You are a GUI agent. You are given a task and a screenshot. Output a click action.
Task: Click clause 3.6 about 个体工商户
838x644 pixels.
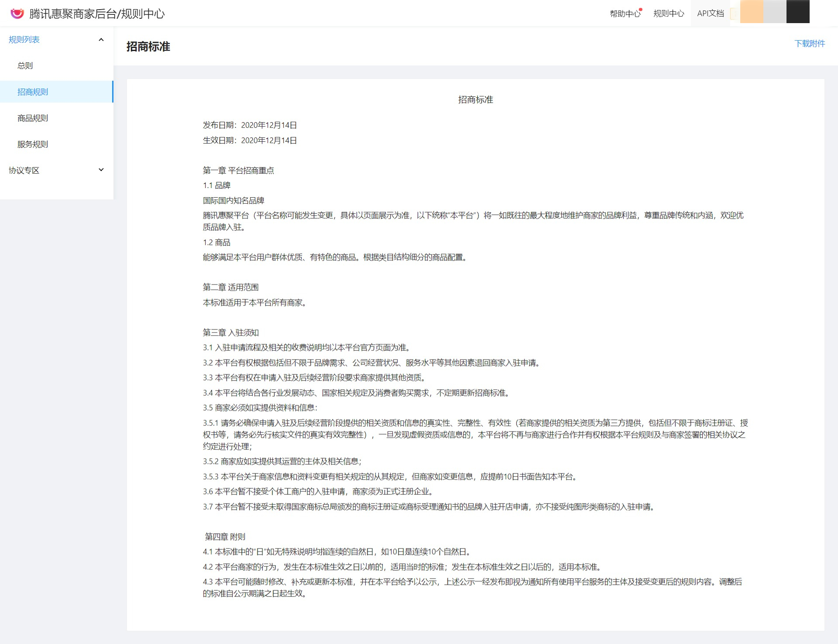319,492
